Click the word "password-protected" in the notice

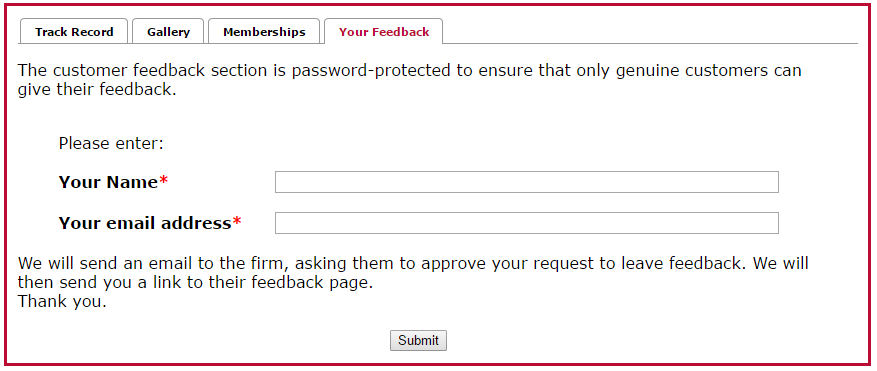371,71
